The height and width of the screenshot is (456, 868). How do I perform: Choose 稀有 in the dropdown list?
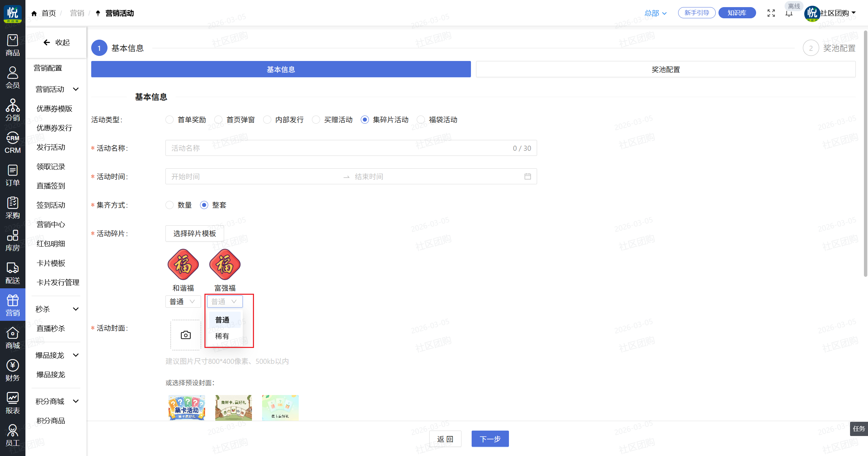pos(222,336)
